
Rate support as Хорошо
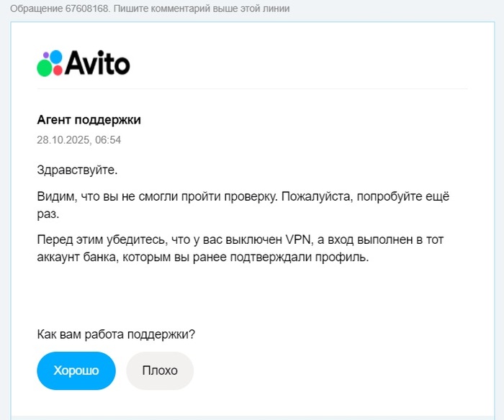76,370
